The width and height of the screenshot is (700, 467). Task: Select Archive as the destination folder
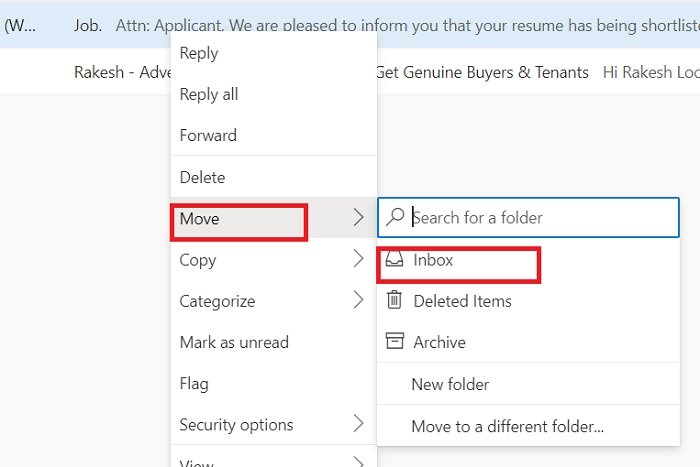439,342
